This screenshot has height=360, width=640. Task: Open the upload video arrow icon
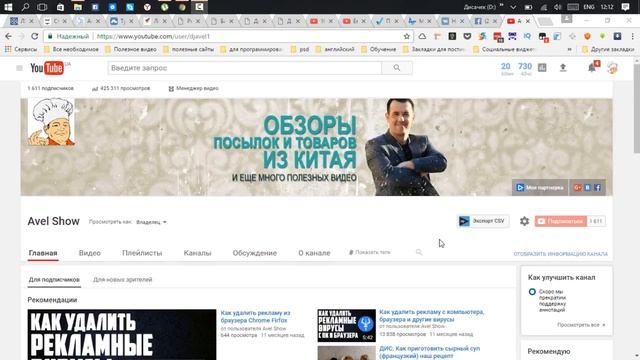point(563,68)
